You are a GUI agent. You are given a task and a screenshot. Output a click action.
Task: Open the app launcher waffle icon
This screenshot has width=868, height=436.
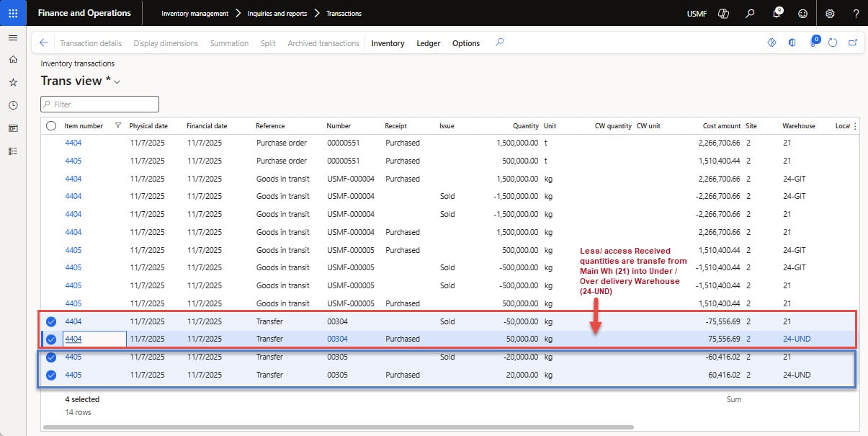click(13, 13)
